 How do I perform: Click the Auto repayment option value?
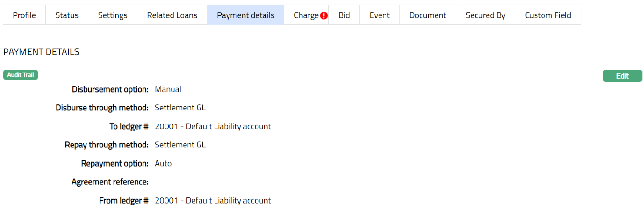tap(163, 164)
